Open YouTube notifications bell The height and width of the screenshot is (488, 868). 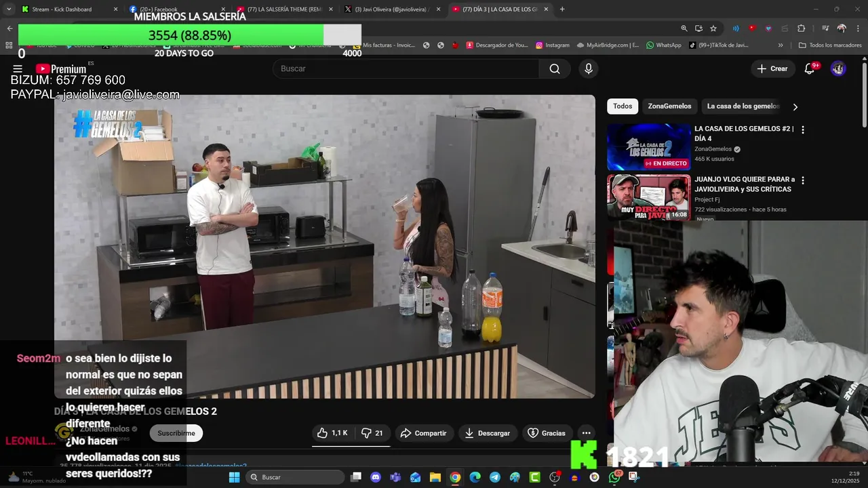point(809,68)
